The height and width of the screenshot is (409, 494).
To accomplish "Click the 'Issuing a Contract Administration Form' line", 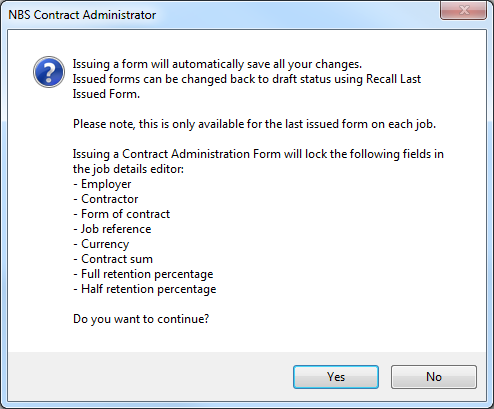I will point(258,154).
